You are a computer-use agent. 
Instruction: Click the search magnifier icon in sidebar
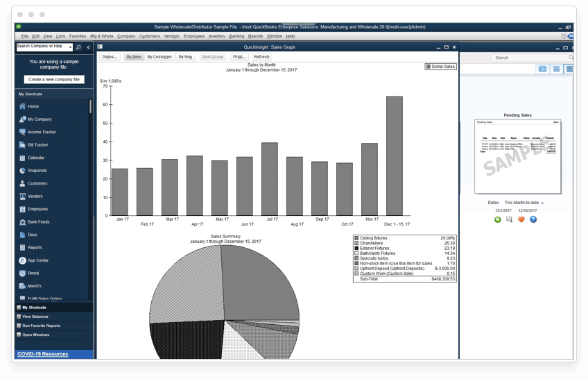[x=78, y=47]
